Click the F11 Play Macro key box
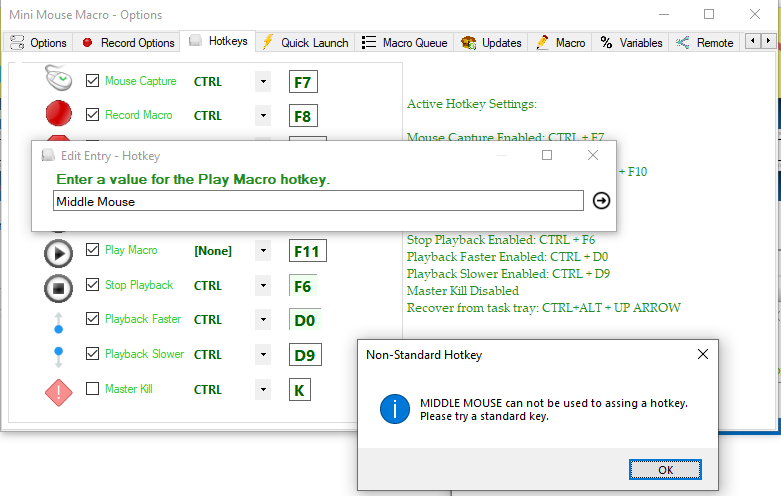Image resolution: width=781 pixels, height=496 pixels. point(307,251)
